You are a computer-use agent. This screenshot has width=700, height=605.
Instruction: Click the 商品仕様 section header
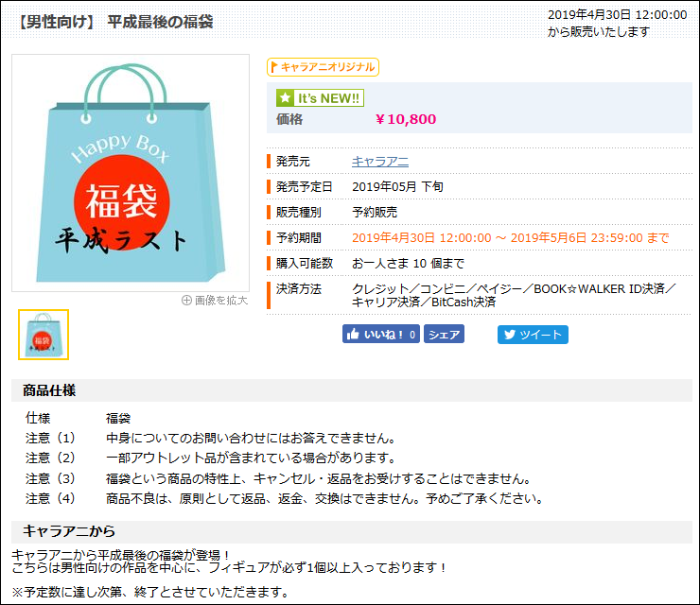point(49,390)
